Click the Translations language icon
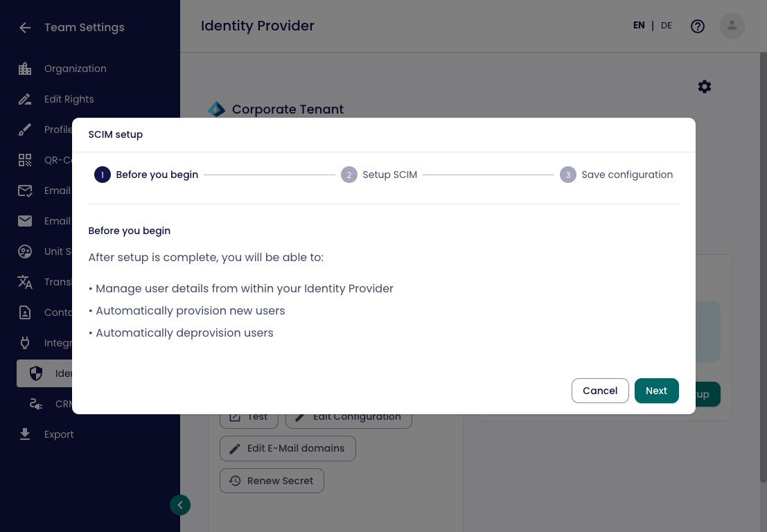 (x=25, y=282)
